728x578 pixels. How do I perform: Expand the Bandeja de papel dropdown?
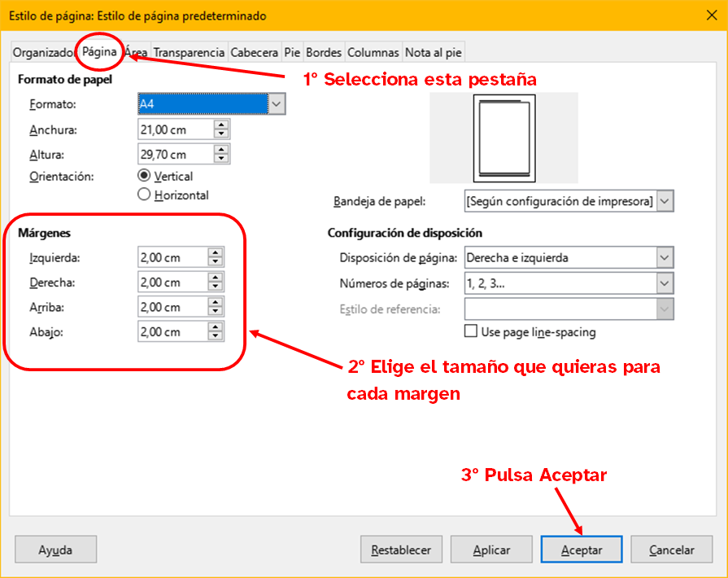[x=665, y=201]
